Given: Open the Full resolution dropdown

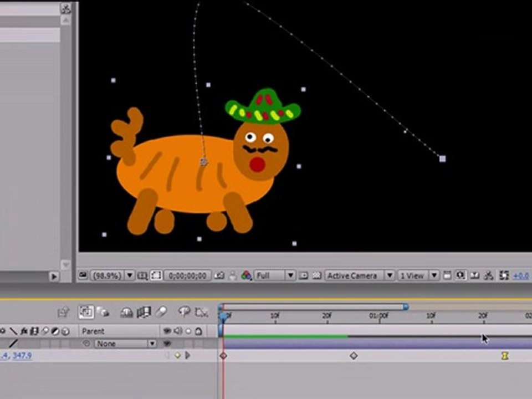Looking at the screenshot, I should (x=274, y=275).
